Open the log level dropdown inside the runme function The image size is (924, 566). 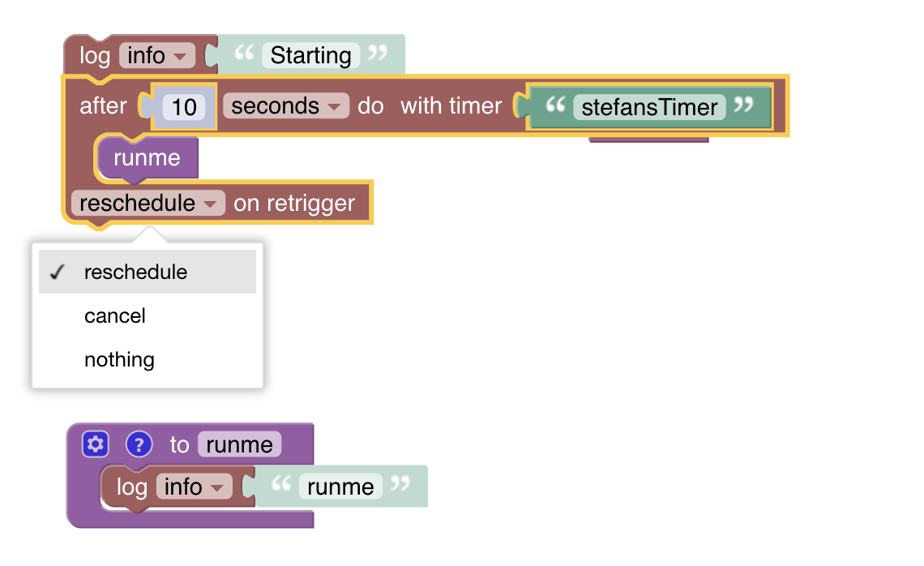pyautogui.click(x=194, y=487)
